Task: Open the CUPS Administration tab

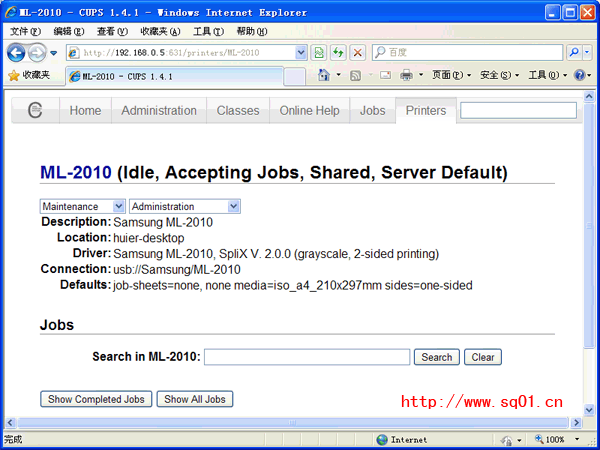Action: (159, 111)
